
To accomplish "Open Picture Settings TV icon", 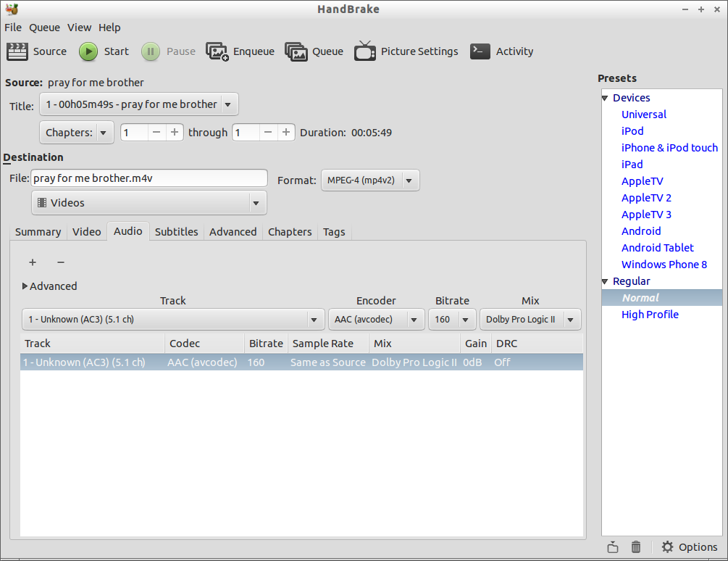I will coord(365,51).
